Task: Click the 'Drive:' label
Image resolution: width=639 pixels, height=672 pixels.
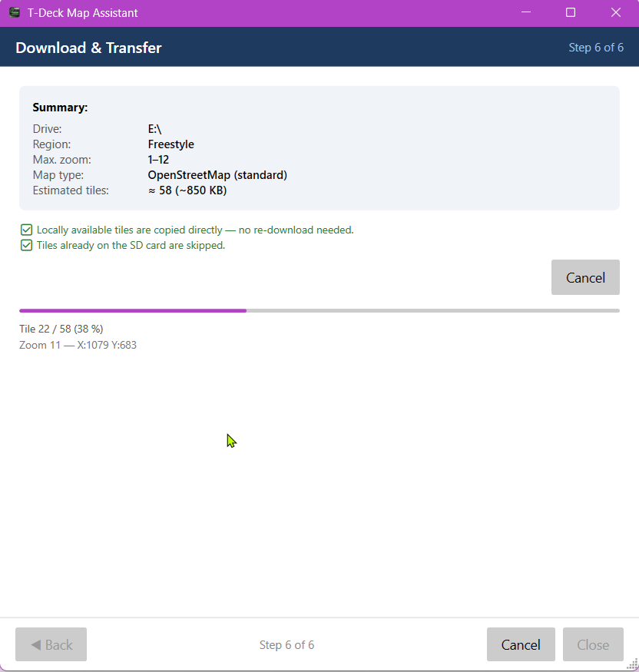Action: [x=47, y=129]
